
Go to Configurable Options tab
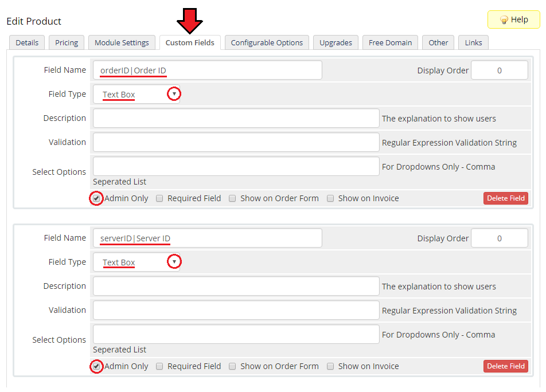(267, 42)
